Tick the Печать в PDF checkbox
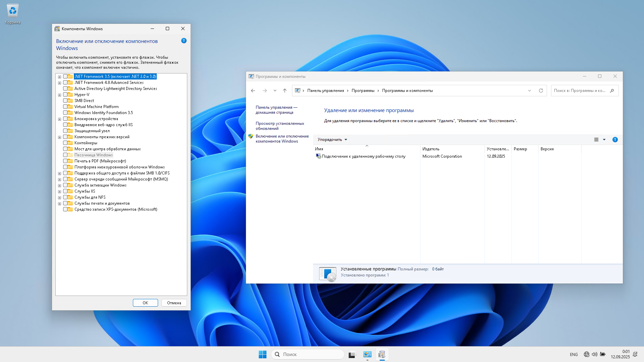The height and width of the screenshot is (362, 644). (x=65, y=161)
